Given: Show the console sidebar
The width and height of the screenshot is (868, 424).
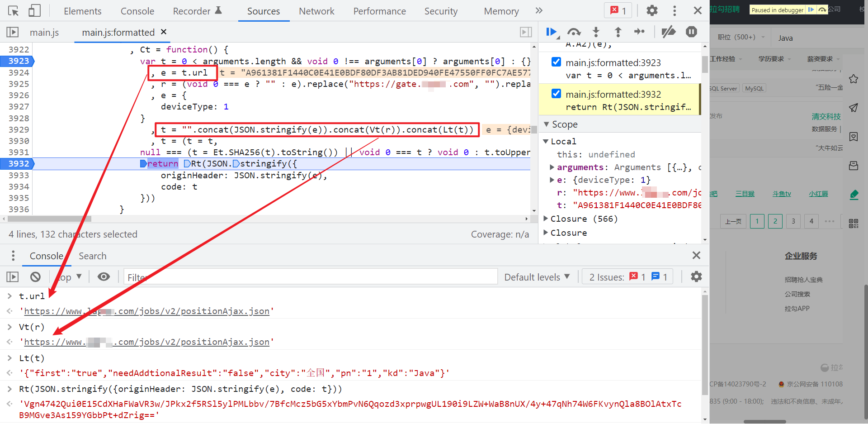Looking at the screenshot, I should (x=13, y=277).
